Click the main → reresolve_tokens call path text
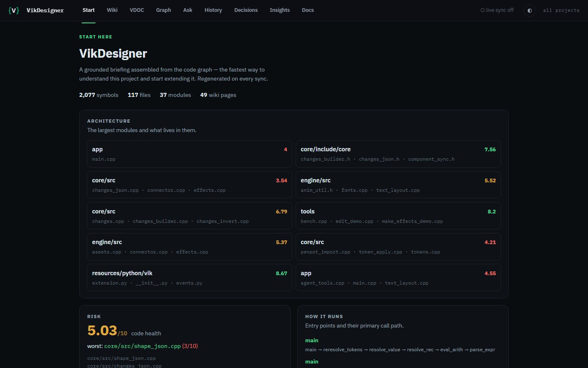The image size is (588, 368). coord(400,350)
